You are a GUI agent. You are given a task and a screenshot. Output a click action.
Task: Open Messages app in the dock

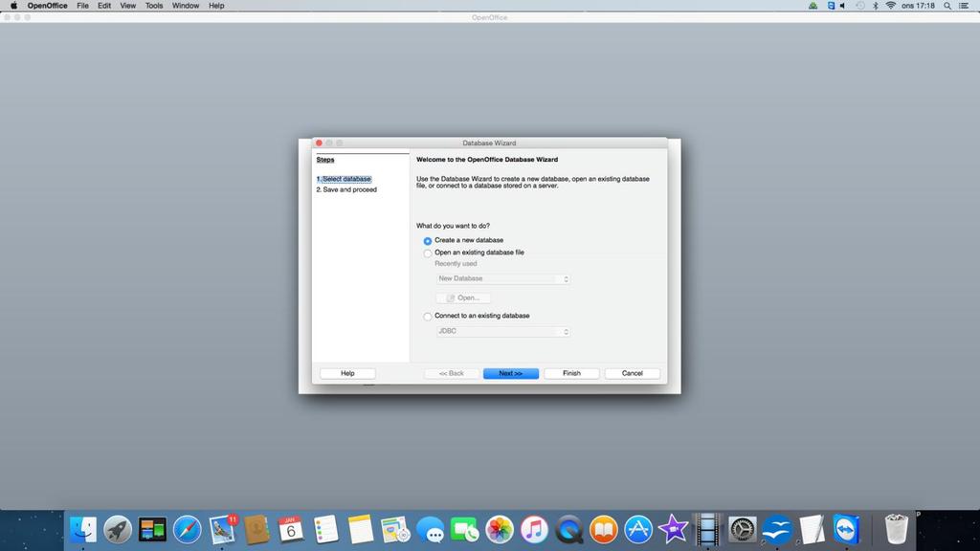[x=430, y=530]
